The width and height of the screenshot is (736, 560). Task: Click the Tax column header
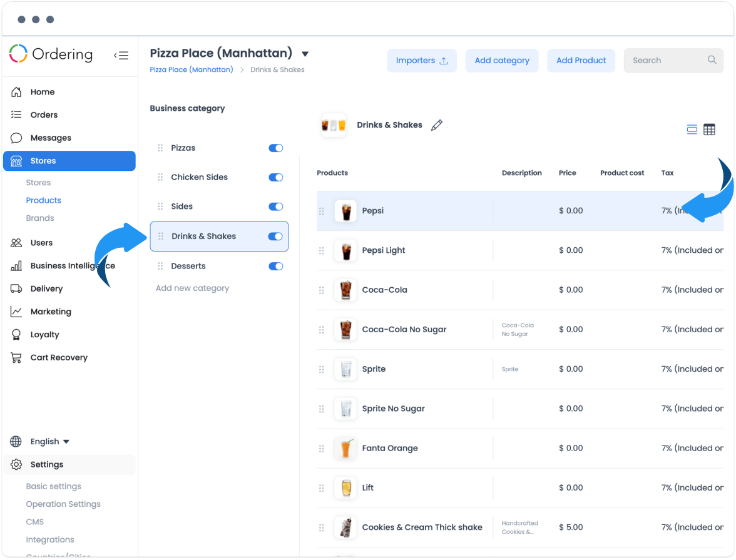pos(667,173)
